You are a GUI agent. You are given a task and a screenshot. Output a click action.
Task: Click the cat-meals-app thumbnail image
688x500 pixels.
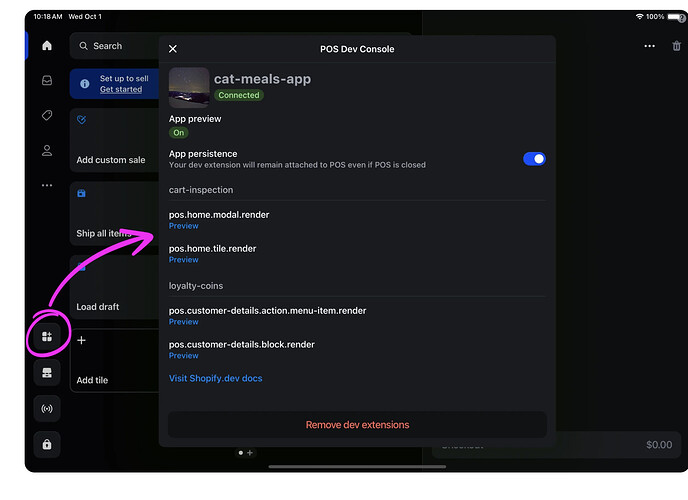(189, 87)
